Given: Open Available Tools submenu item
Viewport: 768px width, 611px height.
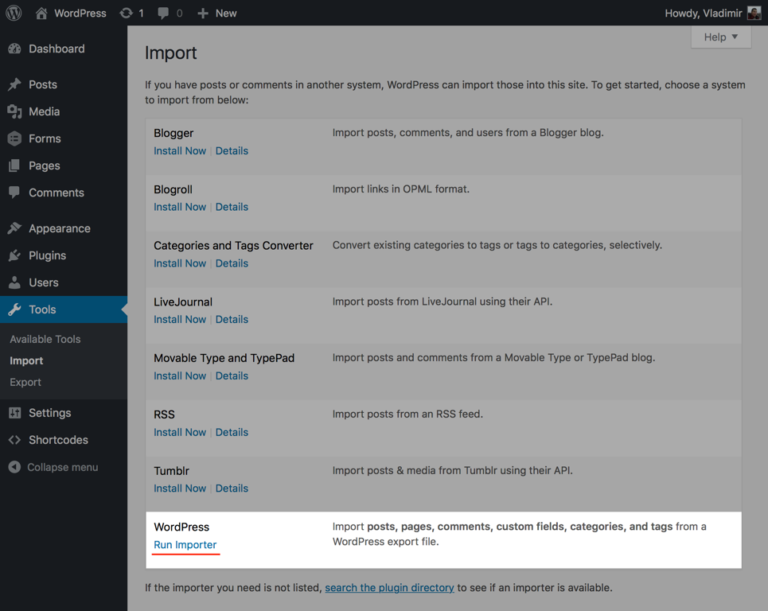Looking at the screenshot, I should [x=45, y=339].
